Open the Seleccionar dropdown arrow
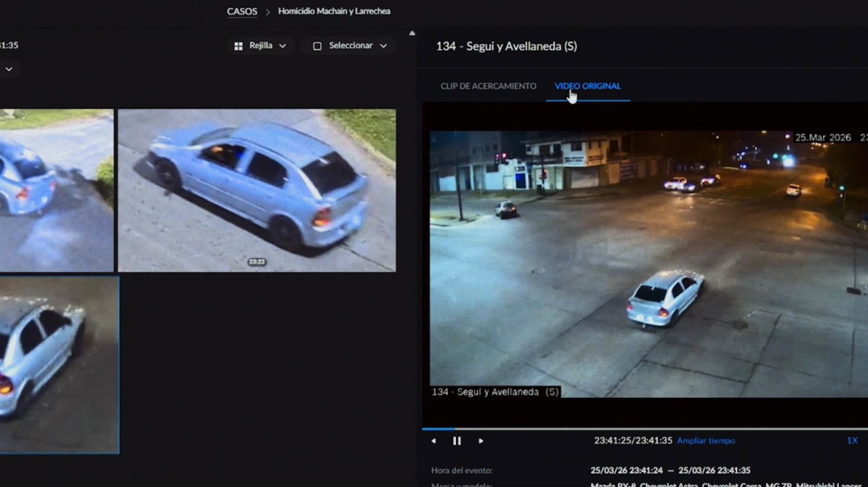Screen dimensions: 868x487 point(383,46)
